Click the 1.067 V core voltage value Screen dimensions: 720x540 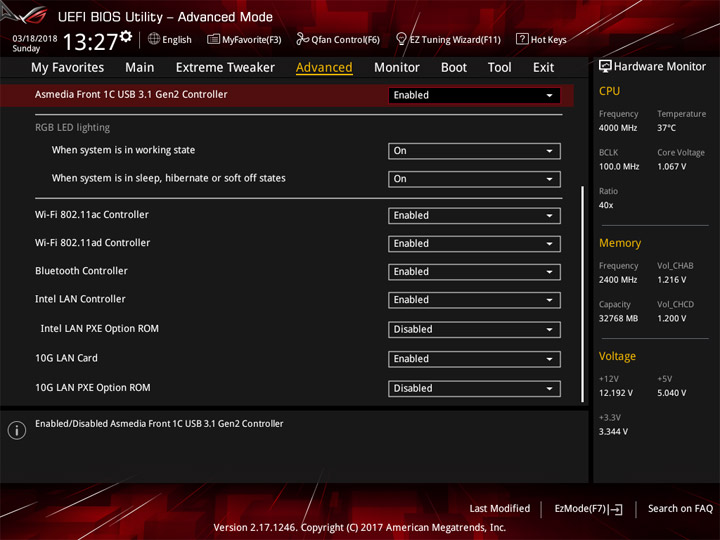[x=672, y=167]
